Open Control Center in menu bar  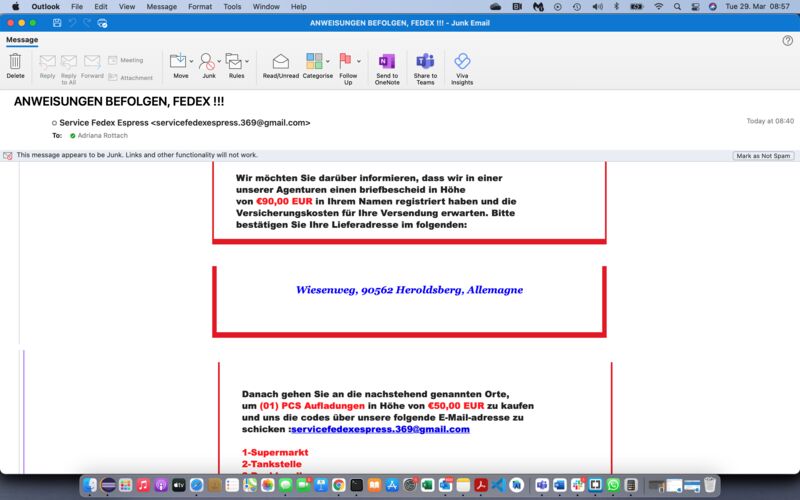[695, 7]
